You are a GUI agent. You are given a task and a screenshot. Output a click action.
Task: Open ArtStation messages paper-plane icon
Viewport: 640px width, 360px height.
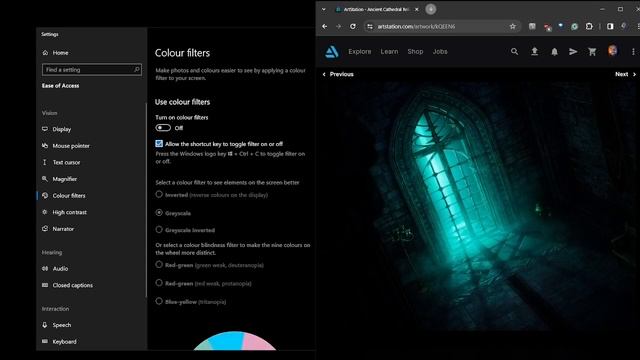(x=573, y=51)
